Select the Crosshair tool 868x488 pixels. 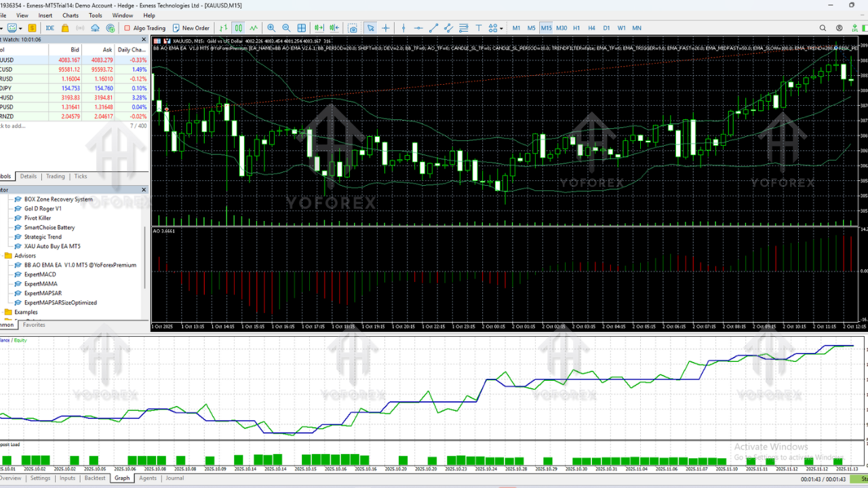click(x=386, y=28)
